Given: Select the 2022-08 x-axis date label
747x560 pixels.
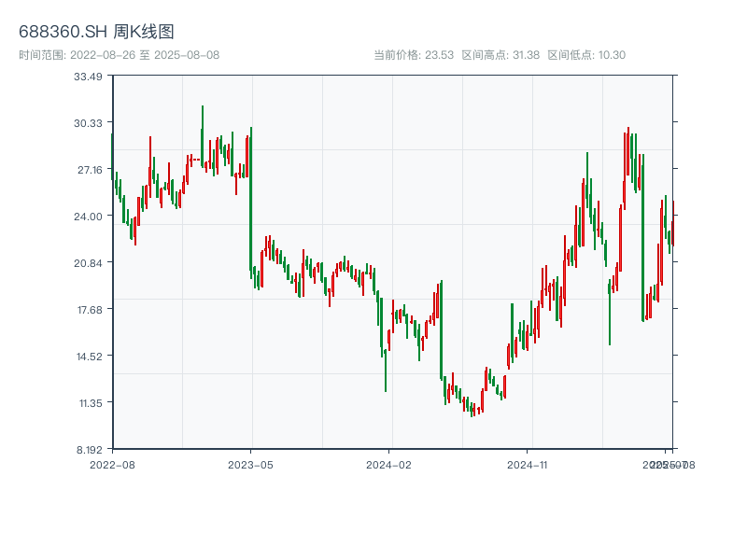Looking at the screenshot, I should 112,464.
